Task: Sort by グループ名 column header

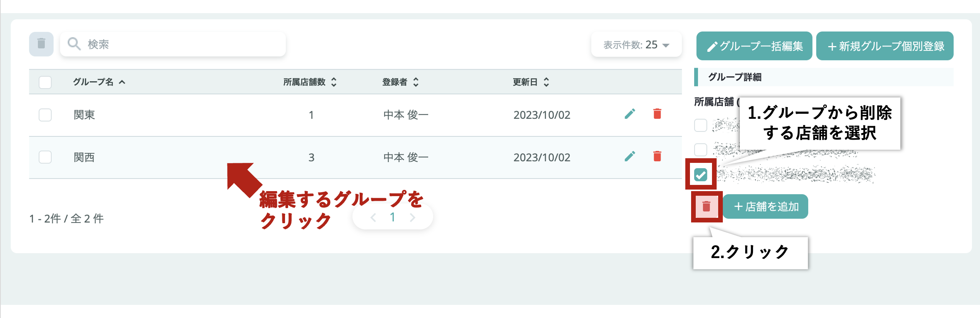Action: (99, 82)
